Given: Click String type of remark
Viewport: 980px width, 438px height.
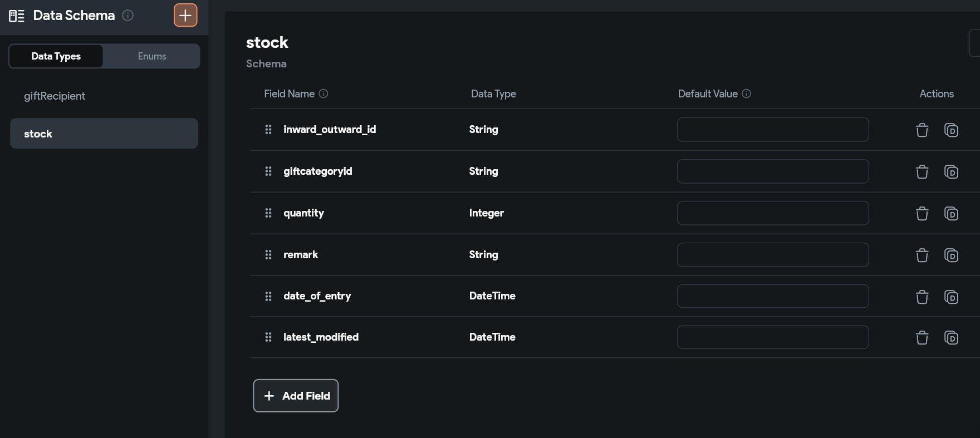Looking at the screenshot, I should [x=483, y=254].
